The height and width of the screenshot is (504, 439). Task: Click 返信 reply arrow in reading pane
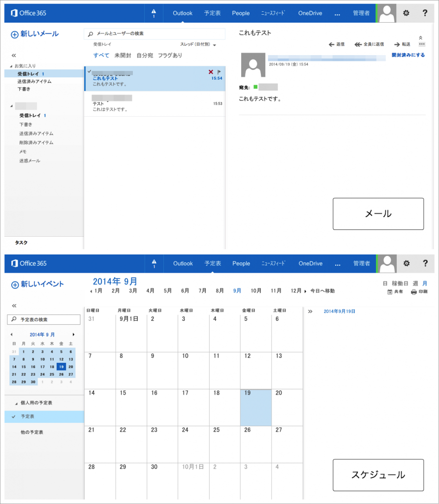[x=337, y=44]
